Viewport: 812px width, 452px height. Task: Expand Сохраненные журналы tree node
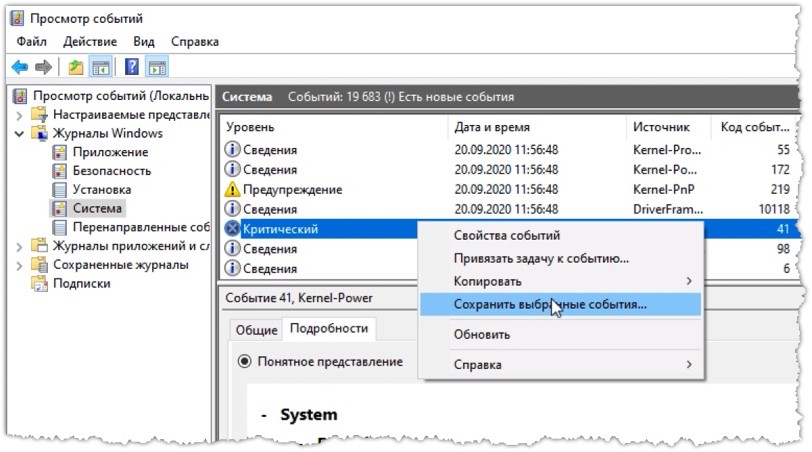coord(19,266)
